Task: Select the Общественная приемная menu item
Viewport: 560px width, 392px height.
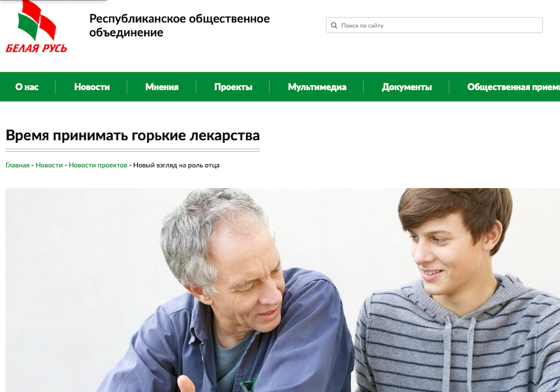Action: [513, 87]
